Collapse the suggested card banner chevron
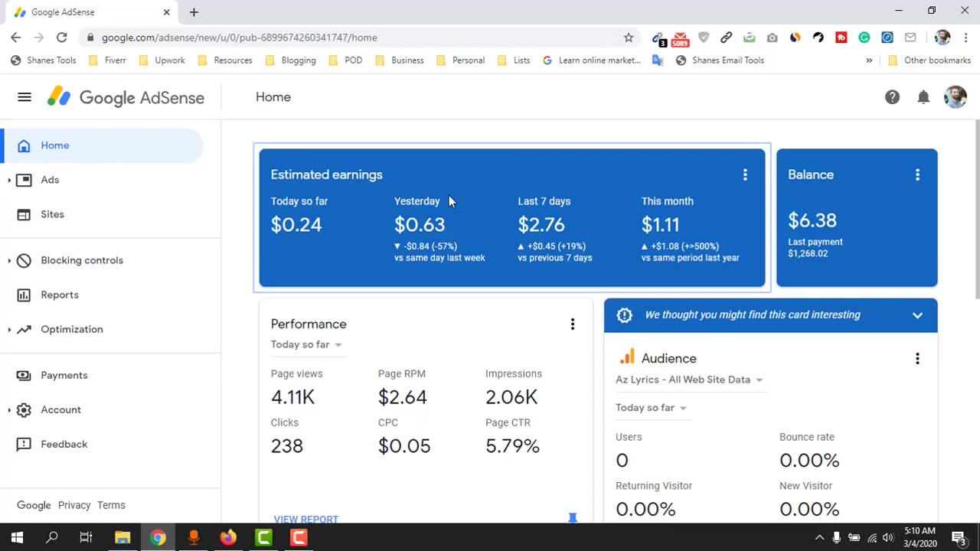 click(917, 315)
